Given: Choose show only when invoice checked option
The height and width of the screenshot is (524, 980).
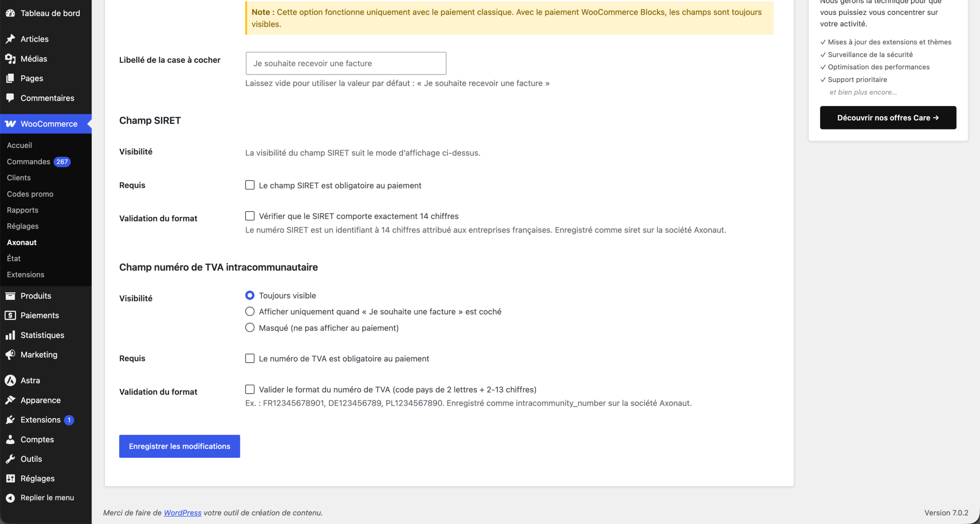Looking at the screenshot, I should pyautogui.click(x=250, y=312).
